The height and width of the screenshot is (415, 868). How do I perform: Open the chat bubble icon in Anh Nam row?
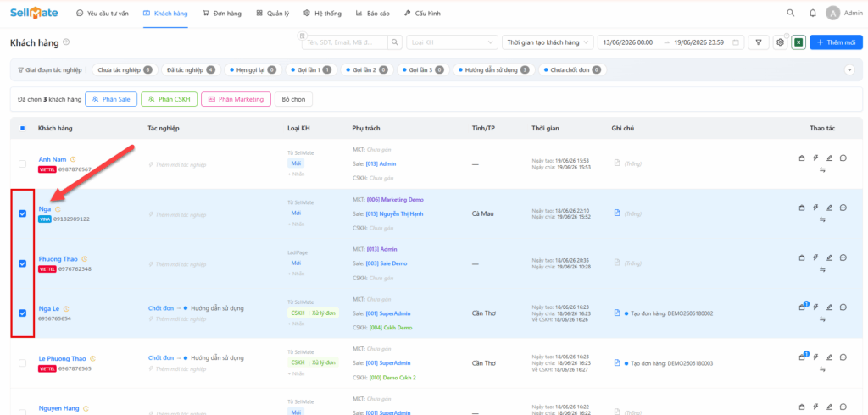843,159
